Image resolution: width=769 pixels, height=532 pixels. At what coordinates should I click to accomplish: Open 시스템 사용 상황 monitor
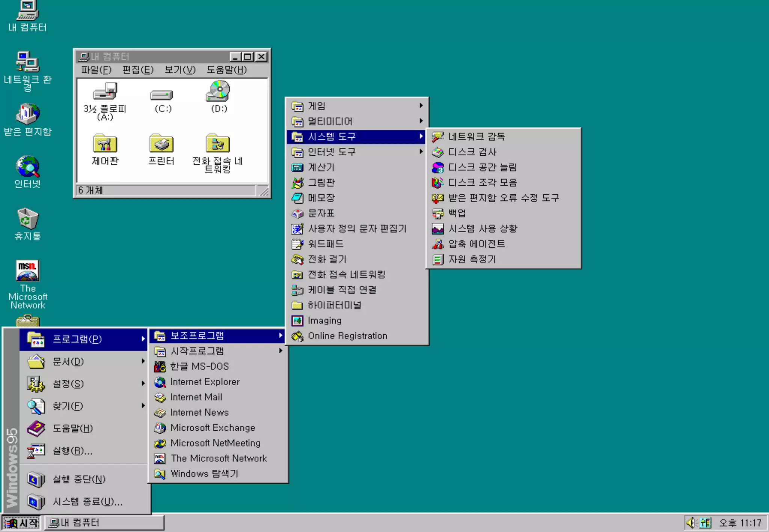pos(504,228)
